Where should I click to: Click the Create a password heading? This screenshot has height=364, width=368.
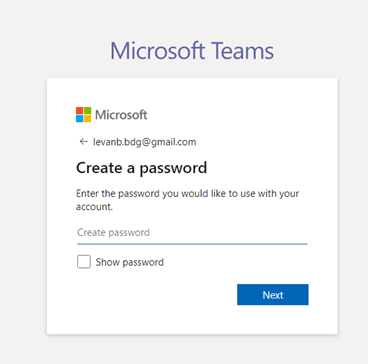click(142, 168)
